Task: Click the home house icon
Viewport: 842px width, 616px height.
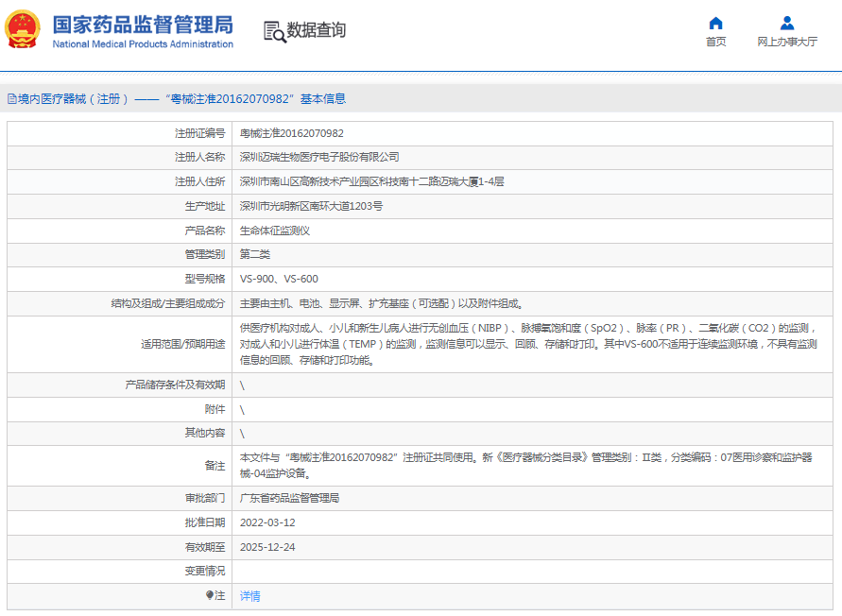Action: tap(715, 24)
